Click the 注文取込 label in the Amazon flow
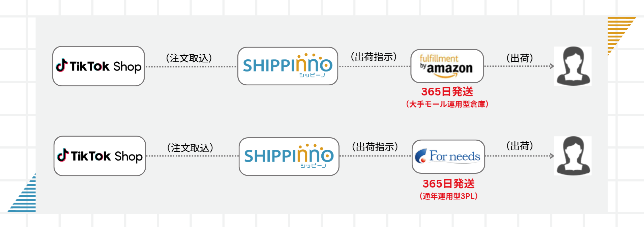Image resolution: width=644 pixels, height=227 pixels. [189, 58]
